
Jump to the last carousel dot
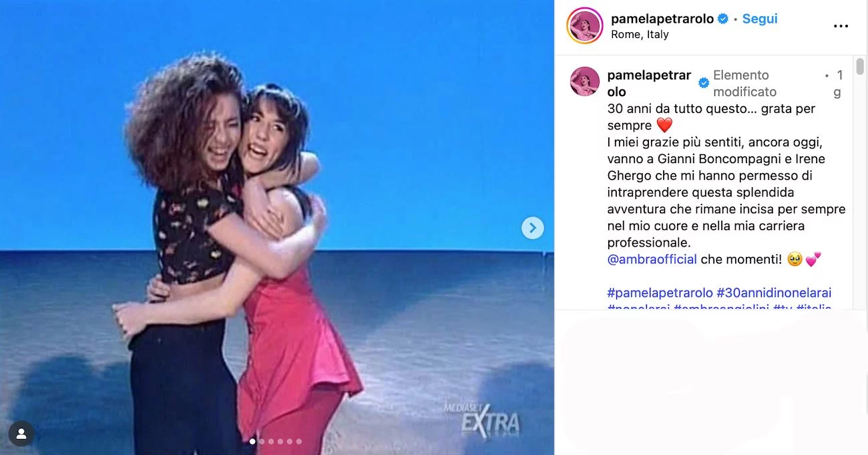click(298, 441)
